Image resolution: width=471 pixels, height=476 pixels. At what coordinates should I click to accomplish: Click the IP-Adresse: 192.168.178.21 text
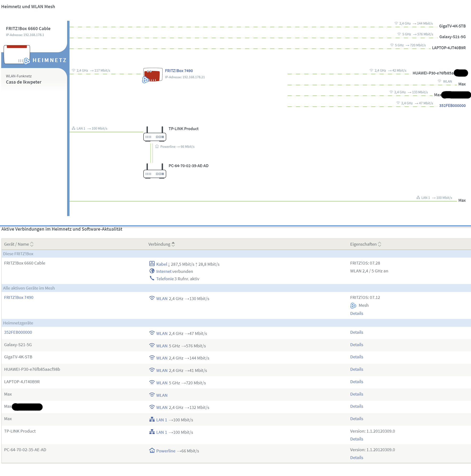pyautogui.click(x=185, y=77)
